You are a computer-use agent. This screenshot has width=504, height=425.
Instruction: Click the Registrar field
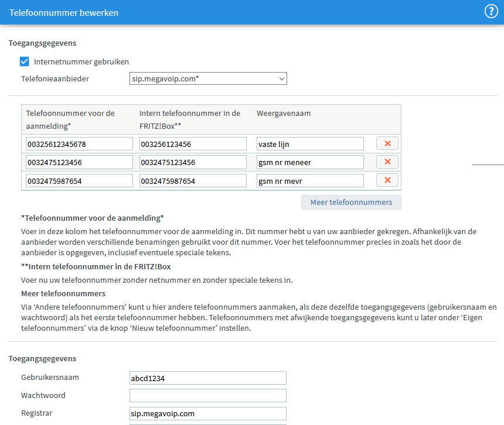point(208,414)
